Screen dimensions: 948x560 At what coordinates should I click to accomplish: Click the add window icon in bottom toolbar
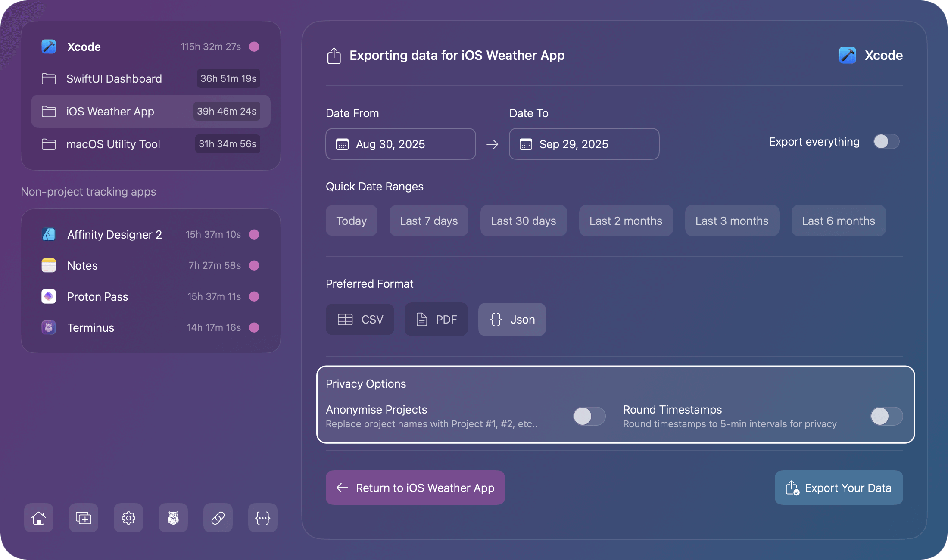[x=84, y=518]
